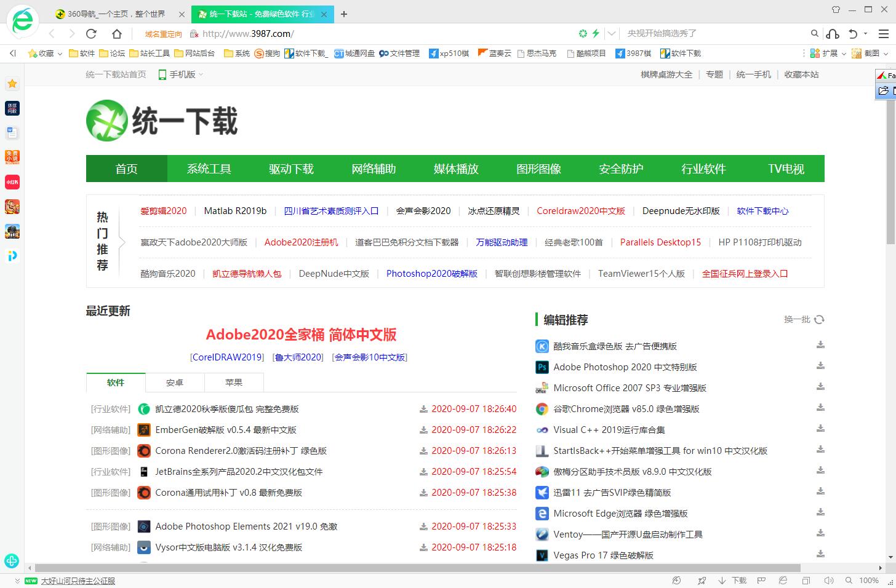Expand the 扩展 extensions dropdown

coord(844,54)
